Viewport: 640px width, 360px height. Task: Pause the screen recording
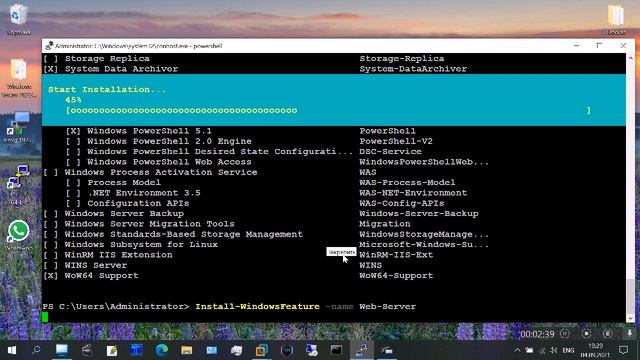[x=565, y=333]
